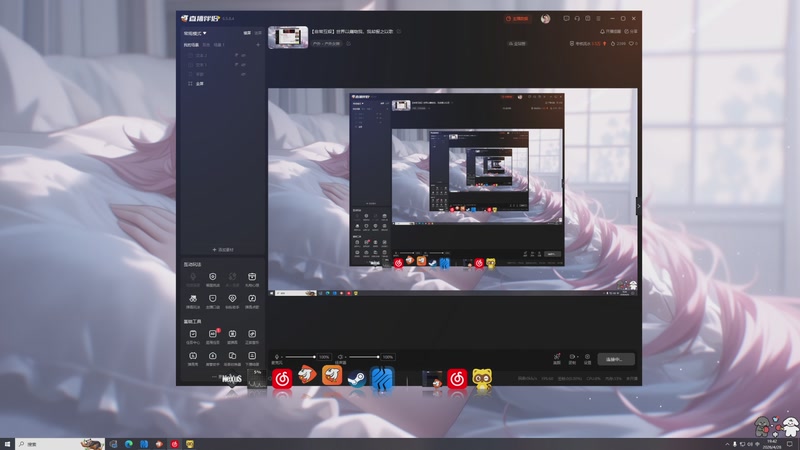Open the yellow raccoon icon in the dock
The image size is (800, 450).
482,379
